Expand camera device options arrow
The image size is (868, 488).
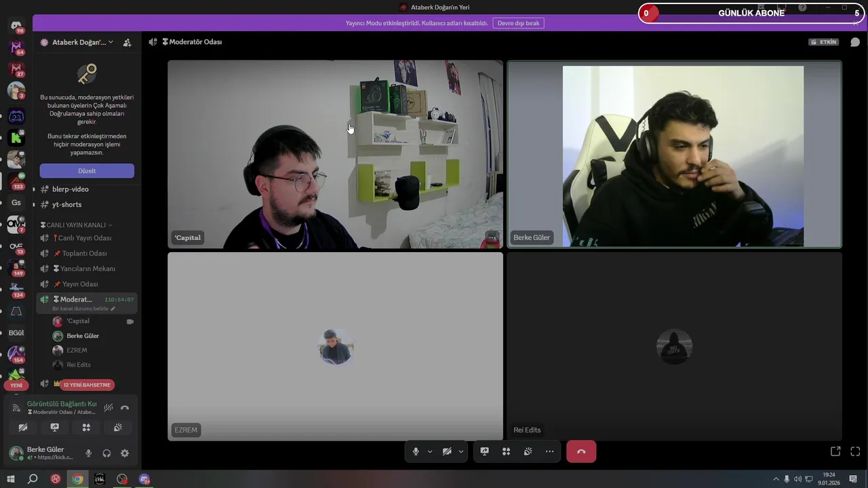pos(461,451)
